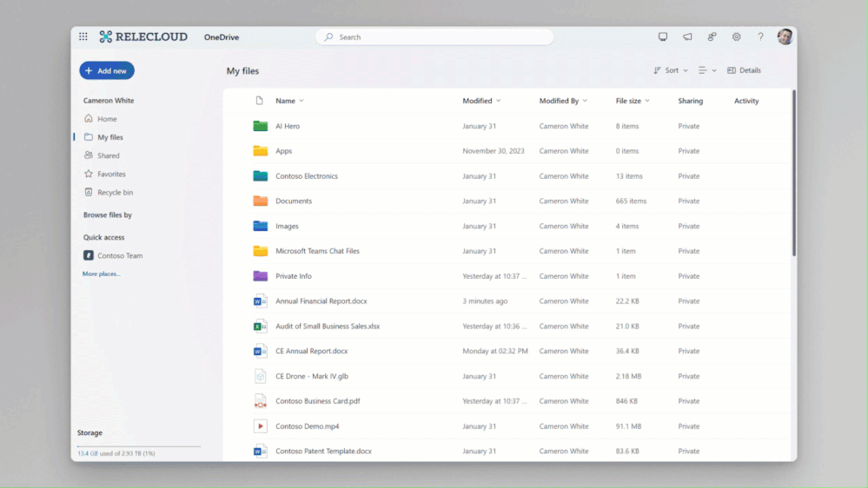Click the Relecloud logo icon
The height and width of the screenshot is (488, 868).
pos(105,36)
